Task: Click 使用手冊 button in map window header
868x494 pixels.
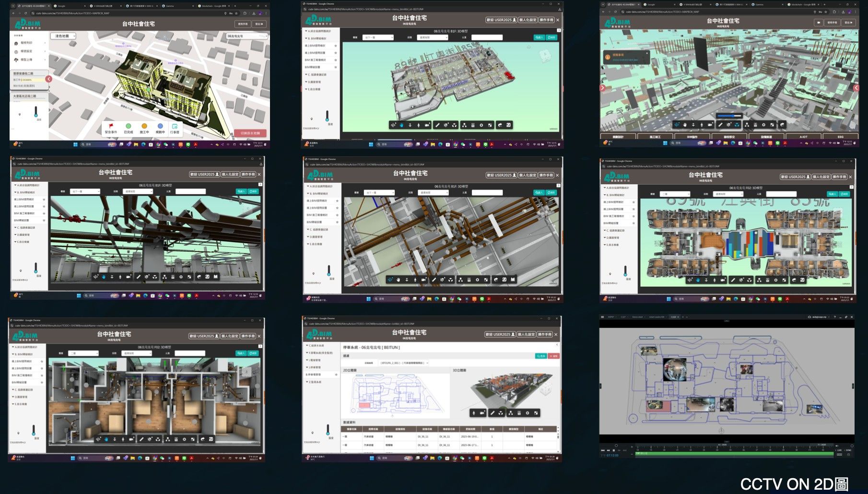Action: 243,24
